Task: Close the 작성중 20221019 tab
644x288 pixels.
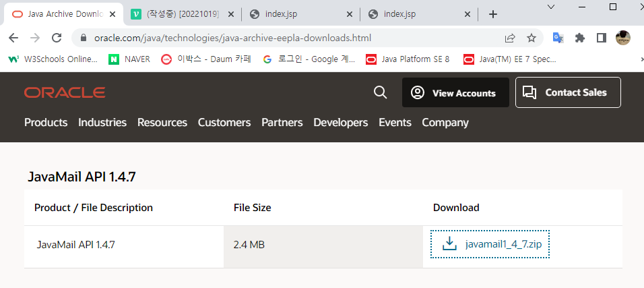Action: click(x=231, y=14)
